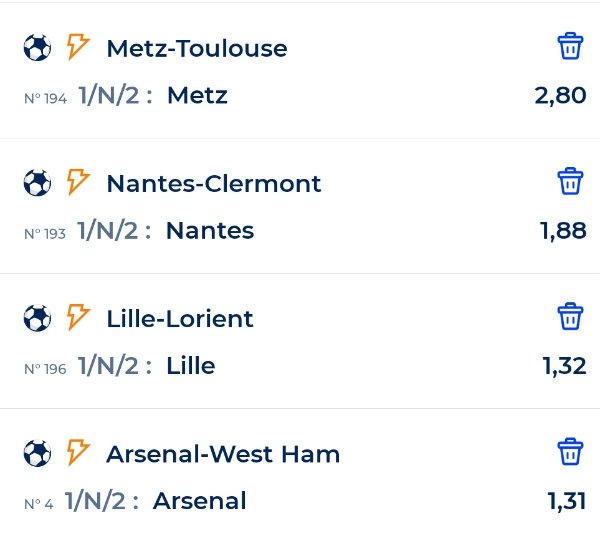Delete the Metz-Toulouse bet with trash icon

pos(570,46)
